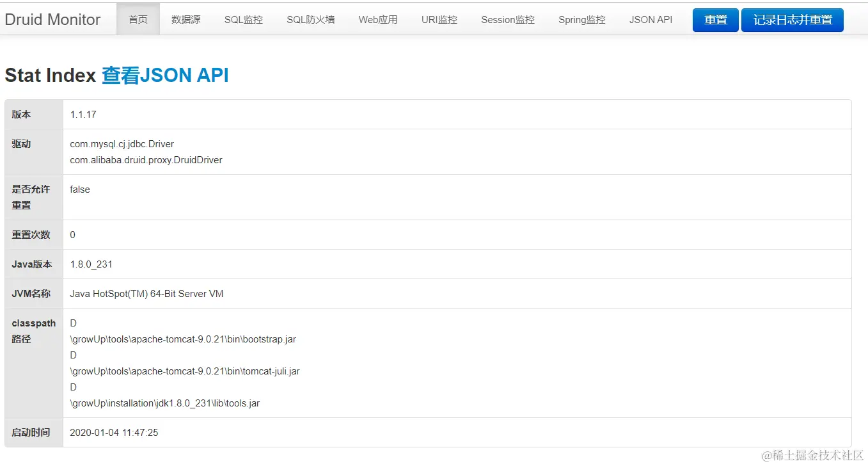The width and height of the screenshot is (868, 466).
Task: Select start time 2020-01-04 11:47:25
Action: (x=114, y=433)
